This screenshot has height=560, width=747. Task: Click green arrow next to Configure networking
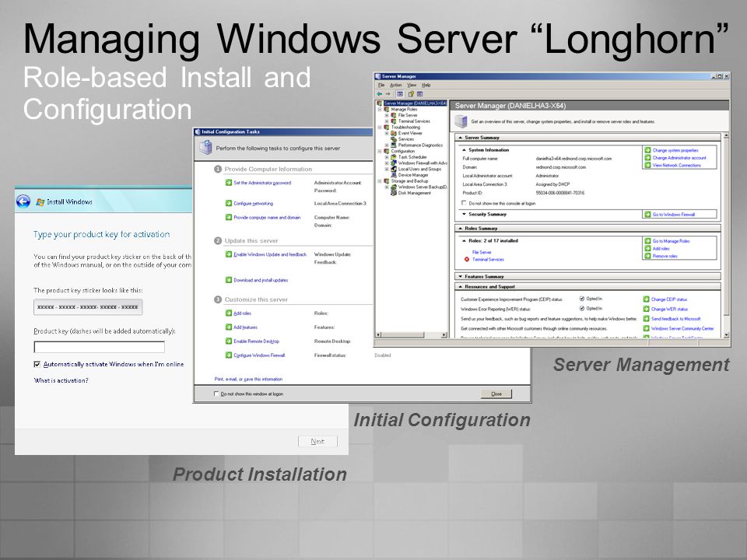[229, 203]
